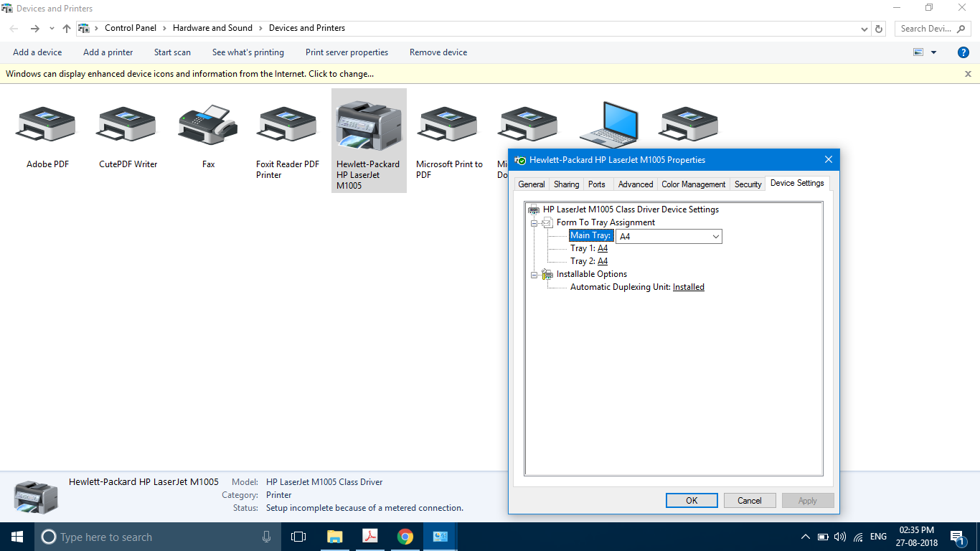Switch to the Ports tab

597,184
